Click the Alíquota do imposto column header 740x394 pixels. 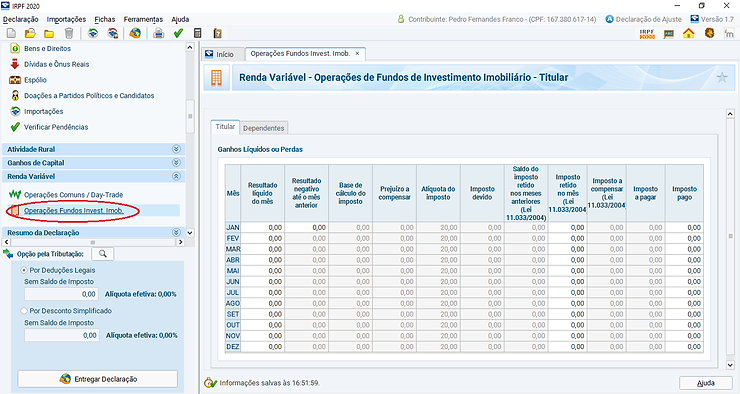point(438,193)
